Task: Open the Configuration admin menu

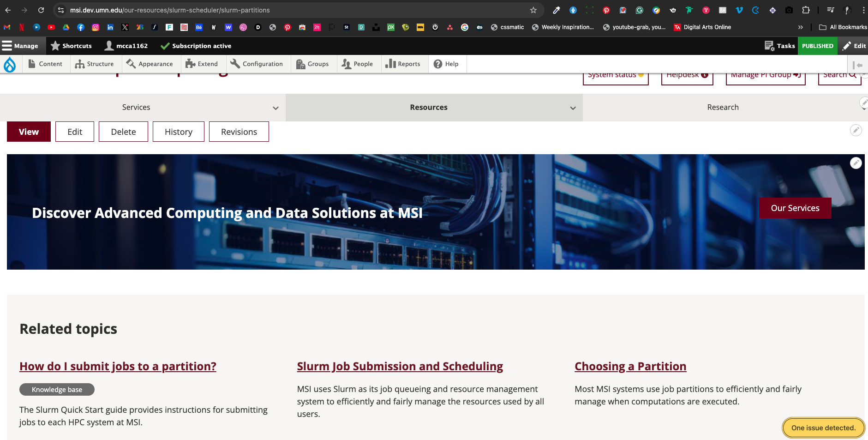Action: pyautogui.click(x=257, y=64)
